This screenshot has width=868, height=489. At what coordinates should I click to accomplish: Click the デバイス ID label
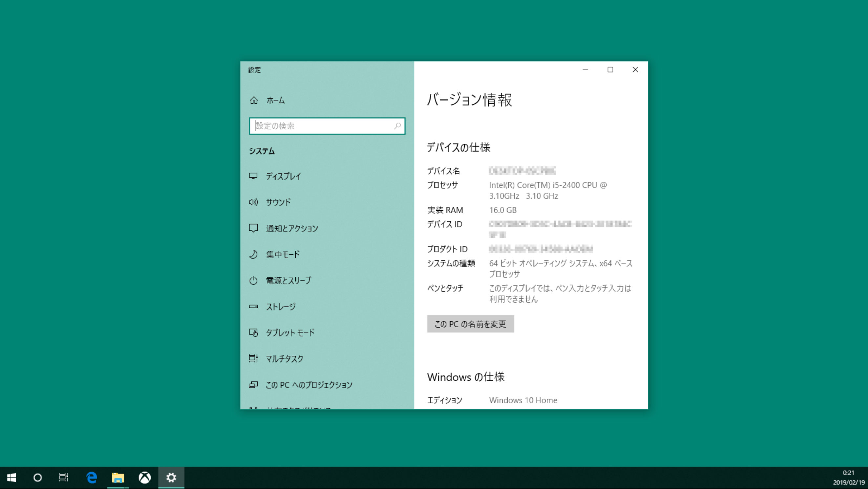pos(445,224)
